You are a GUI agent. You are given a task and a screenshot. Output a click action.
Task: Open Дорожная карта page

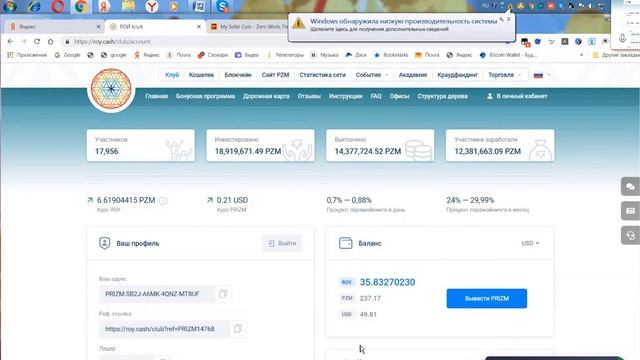point(266,96)
